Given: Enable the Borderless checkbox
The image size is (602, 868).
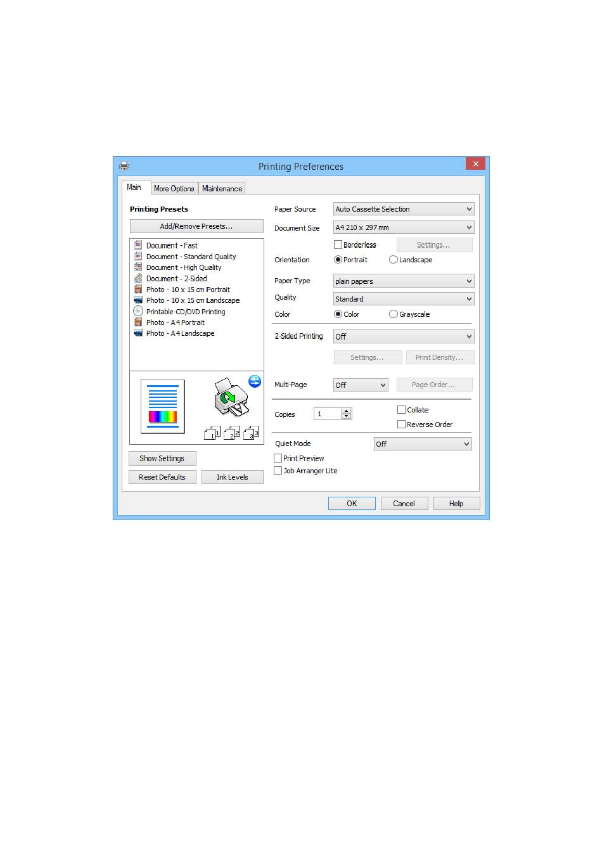Looking at the screenshot, I should [x=338, y=245].
